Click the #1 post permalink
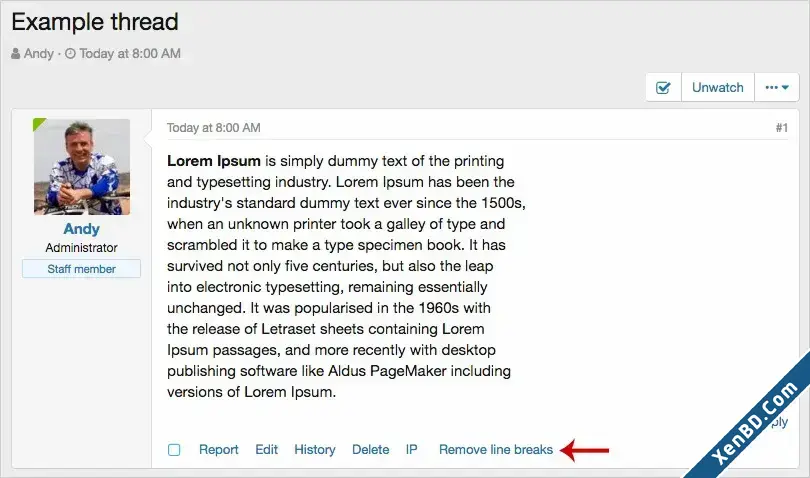The height and width of the screenshot is (478, 810). coord(782,128)
